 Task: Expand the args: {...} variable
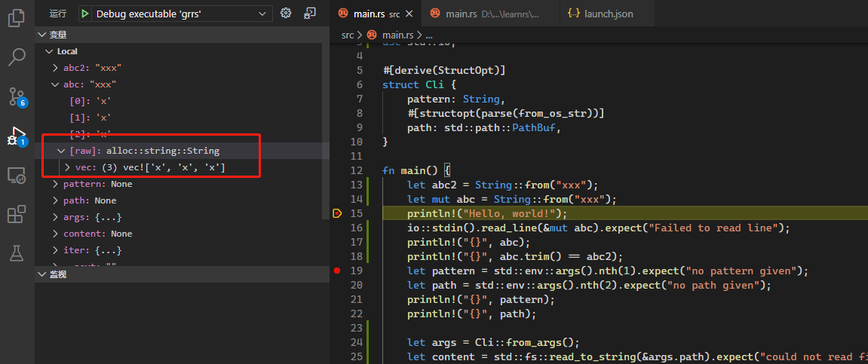tap(55, 217)
